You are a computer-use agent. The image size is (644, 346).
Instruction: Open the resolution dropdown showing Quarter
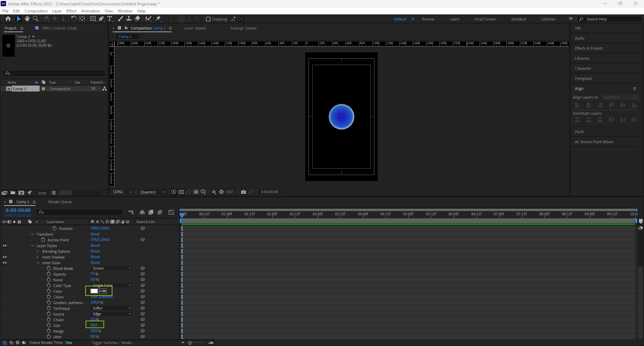(152, 192)
